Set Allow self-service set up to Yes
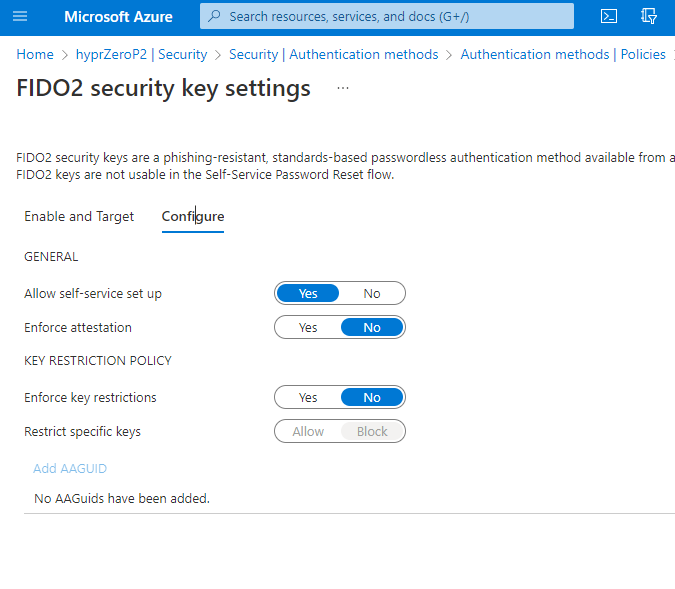675x589 pixels. [308, 293]
